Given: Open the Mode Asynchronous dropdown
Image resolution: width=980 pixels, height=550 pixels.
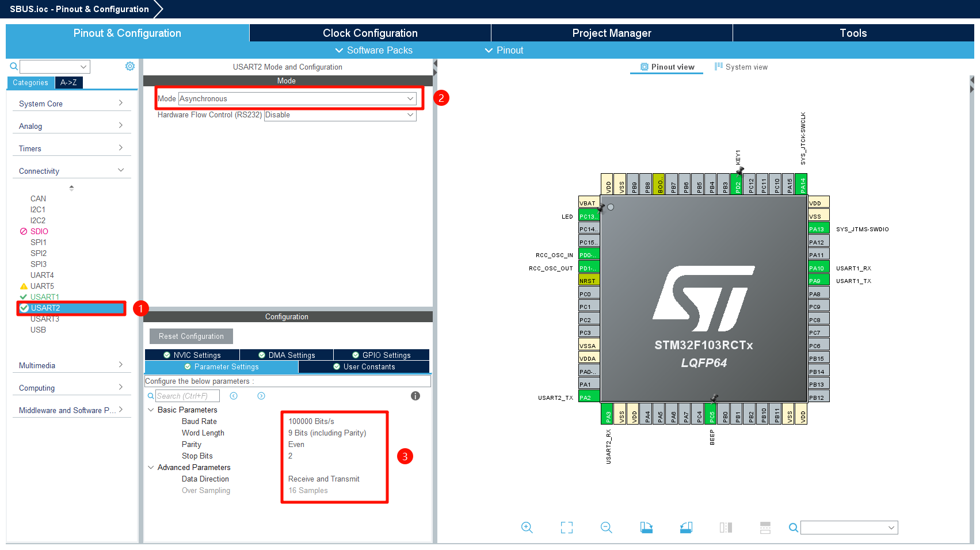Looking at the screenshot, I should [x=297, y=98].
